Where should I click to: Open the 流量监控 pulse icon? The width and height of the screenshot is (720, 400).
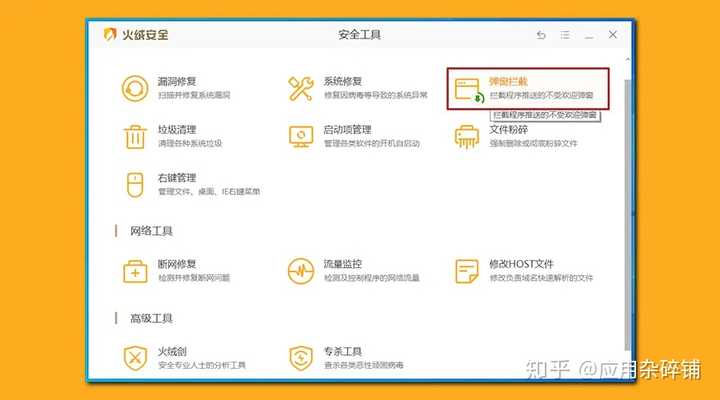[x=301, y=271]
